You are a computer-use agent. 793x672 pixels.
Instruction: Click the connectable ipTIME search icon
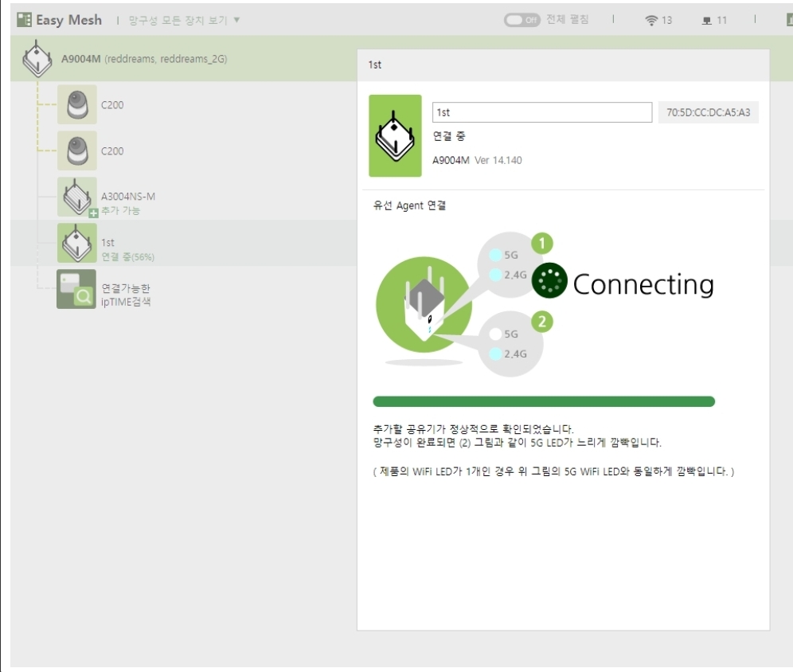pyautogui.click(x=76, y=289)
